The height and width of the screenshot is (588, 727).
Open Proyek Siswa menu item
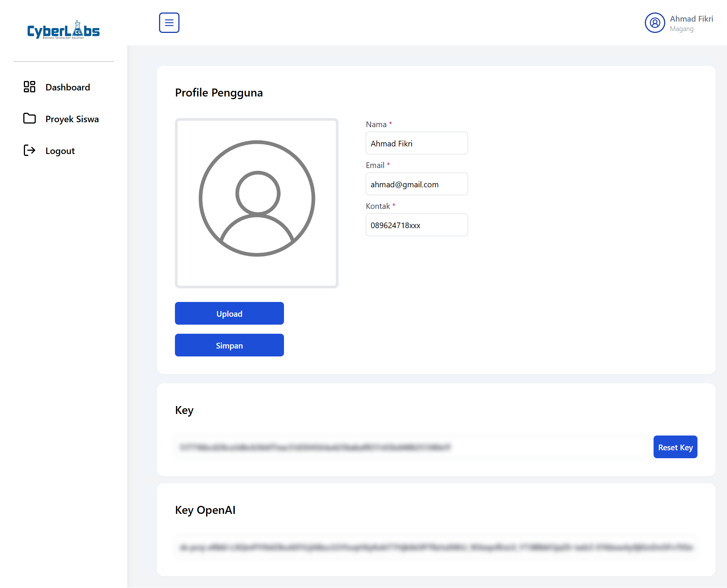click(72, 119)
